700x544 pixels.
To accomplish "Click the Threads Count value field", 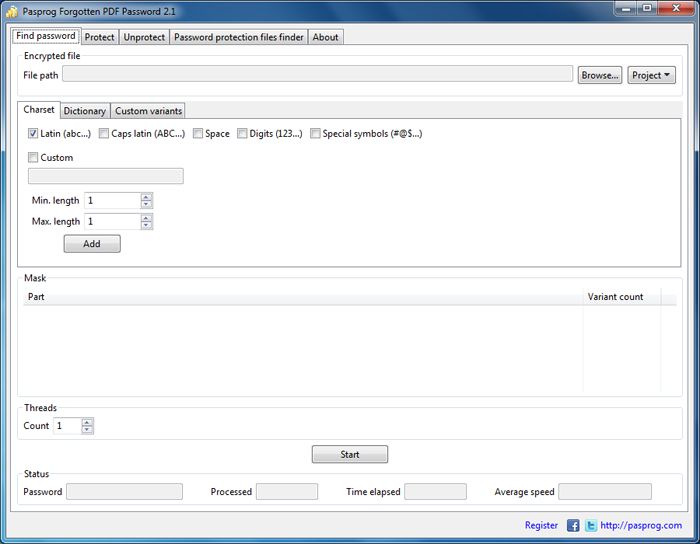I will [x=67, y=426].
